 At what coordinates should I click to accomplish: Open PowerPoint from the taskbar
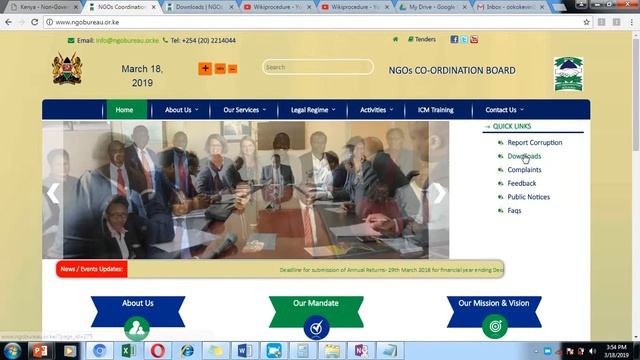pos(40,351)
